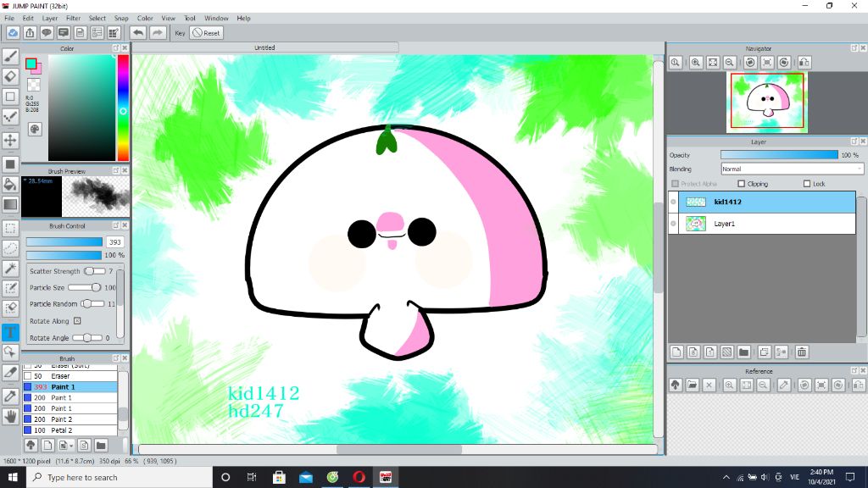Screen dimensions: 868x488
Task: Open the File menu
Action: click(9, 19)
